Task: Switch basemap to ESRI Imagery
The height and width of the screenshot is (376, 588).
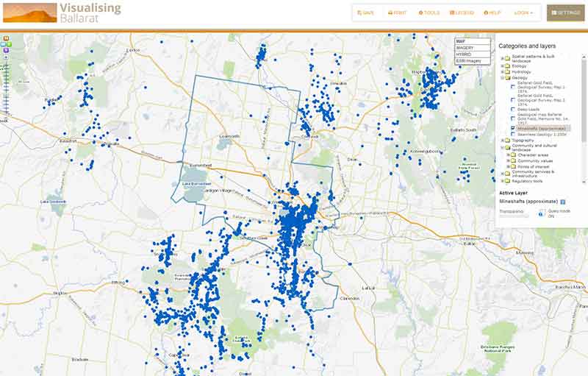Action: click(473, 61)
